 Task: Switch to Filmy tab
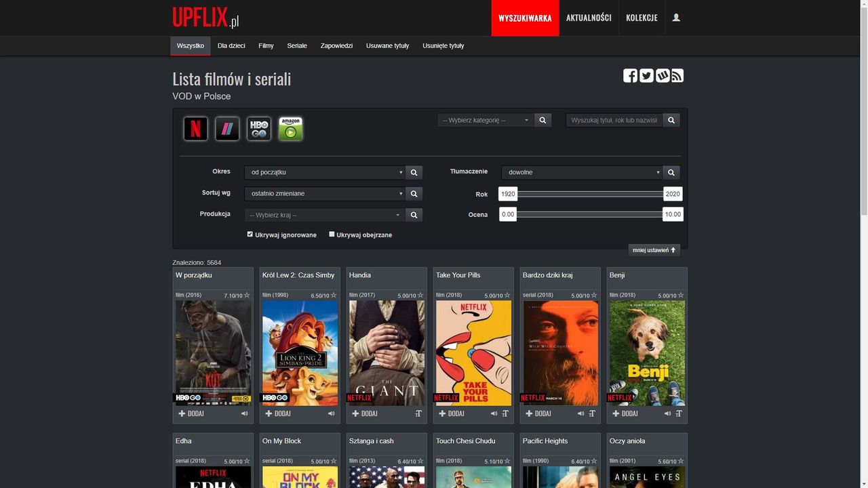coord(266,46)
